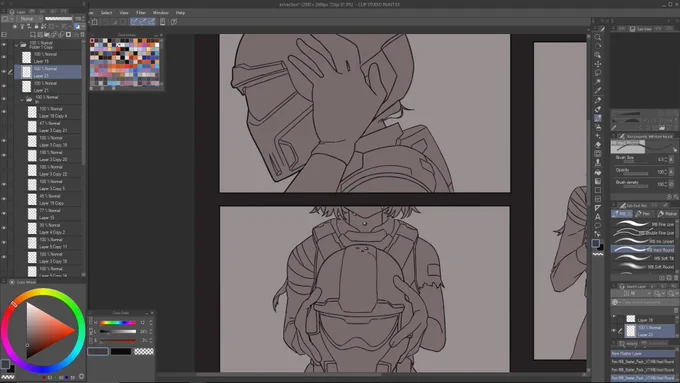The width and height of the screenshot is (680, 383).
Task: Click the layer opacity slider bar
Action: coord(59,19)
